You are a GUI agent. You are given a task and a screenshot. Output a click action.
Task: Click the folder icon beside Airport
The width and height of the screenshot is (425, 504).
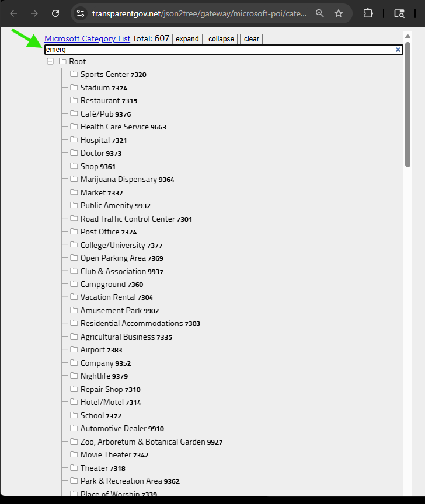click(x=74, y=350)
